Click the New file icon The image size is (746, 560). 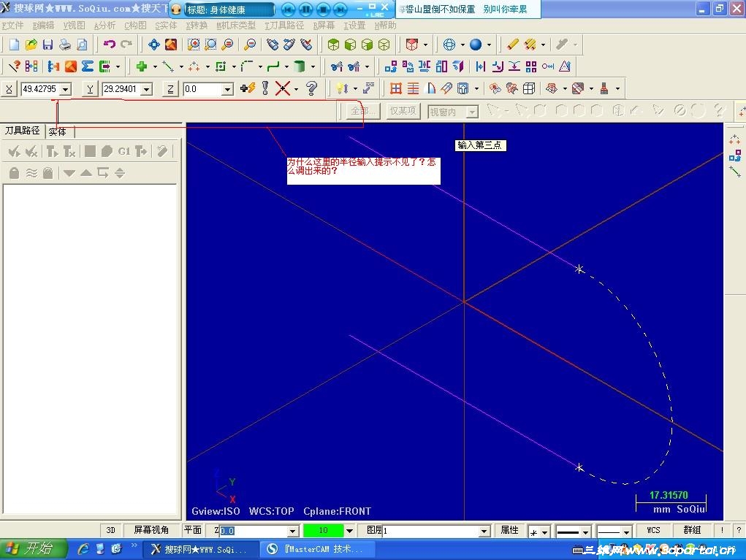(x=15, y=45)
